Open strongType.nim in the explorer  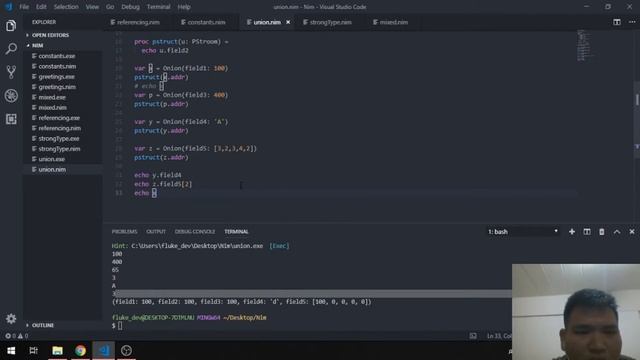coord(59,149)
